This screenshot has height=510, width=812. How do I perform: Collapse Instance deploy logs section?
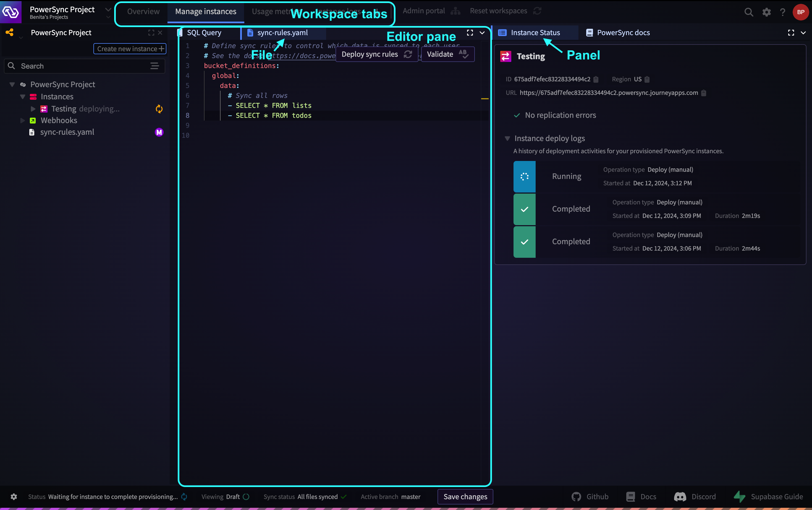click(507, 138)
